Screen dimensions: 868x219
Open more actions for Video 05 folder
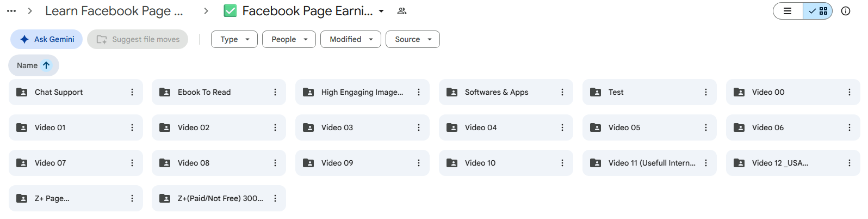tap(706, 127)
